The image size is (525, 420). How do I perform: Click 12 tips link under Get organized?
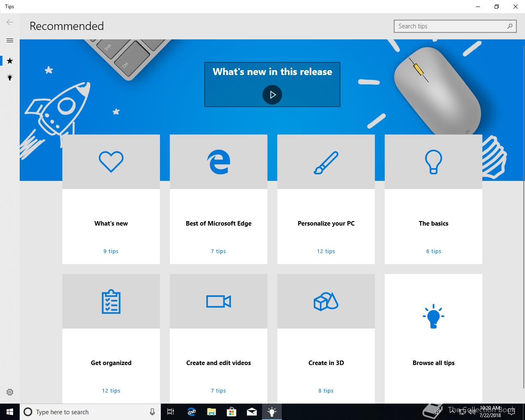tap(111, 391)
